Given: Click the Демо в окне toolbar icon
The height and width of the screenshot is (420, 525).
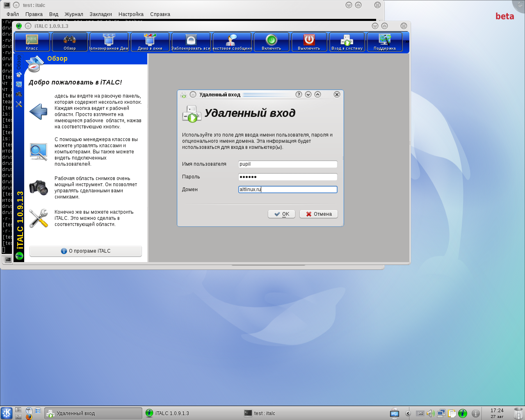Looking at the screenshot, I should pyautogui.click(x=150, y=42).
